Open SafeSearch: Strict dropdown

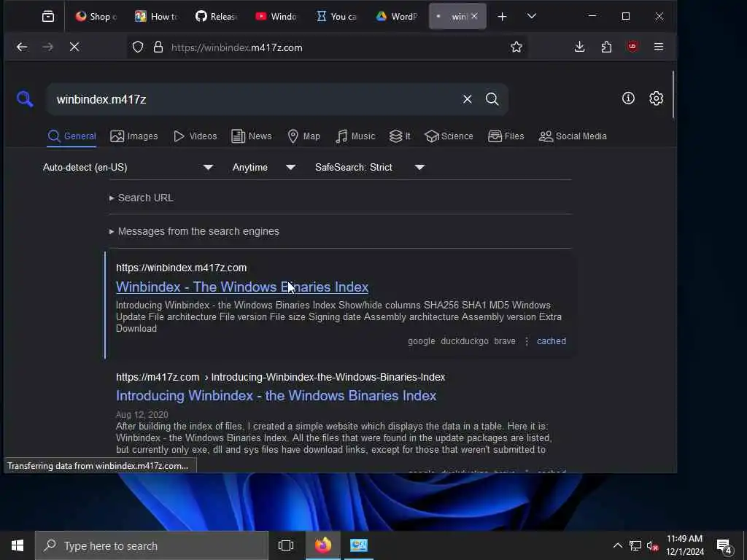coord(369,167)
